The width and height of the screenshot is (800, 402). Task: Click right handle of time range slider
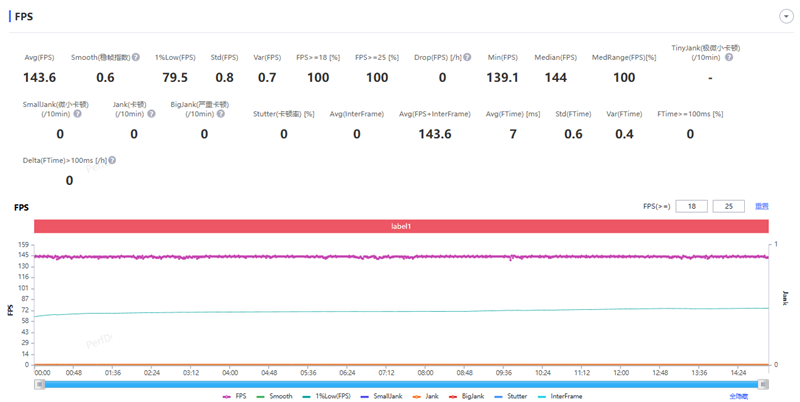point(764,384)
